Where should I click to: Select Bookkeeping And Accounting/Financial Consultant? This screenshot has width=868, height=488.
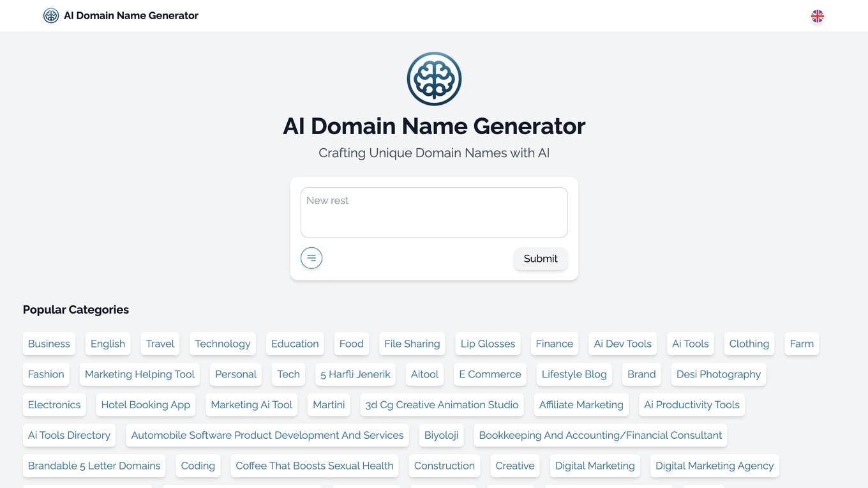point(601,436)
